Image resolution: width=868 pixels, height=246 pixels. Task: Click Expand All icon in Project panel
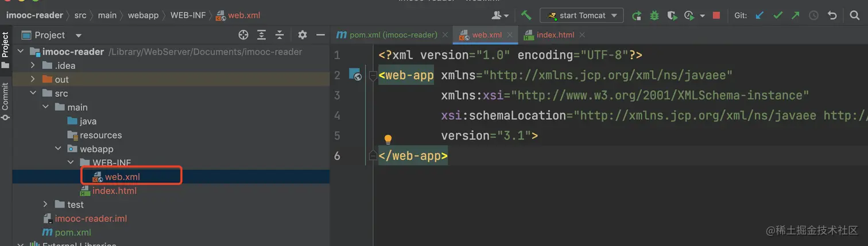click(261, 35)
